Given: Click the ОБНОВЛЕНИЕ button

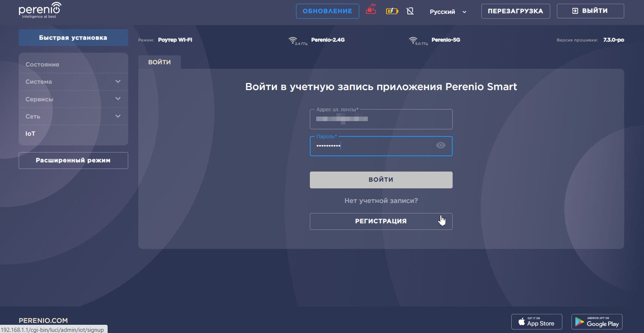Looking at the screenshot, I should pyautogui.click(x=327, y=11).
